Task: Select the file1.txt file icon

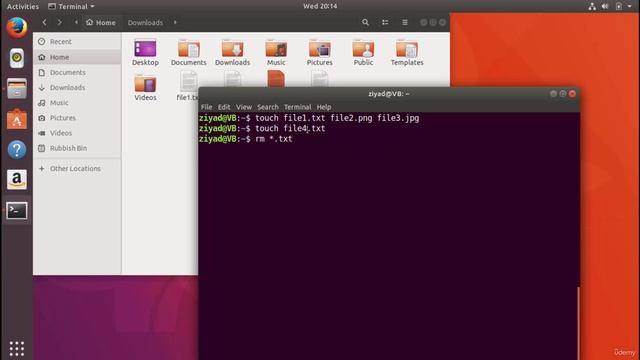Action: coord(188,87)
